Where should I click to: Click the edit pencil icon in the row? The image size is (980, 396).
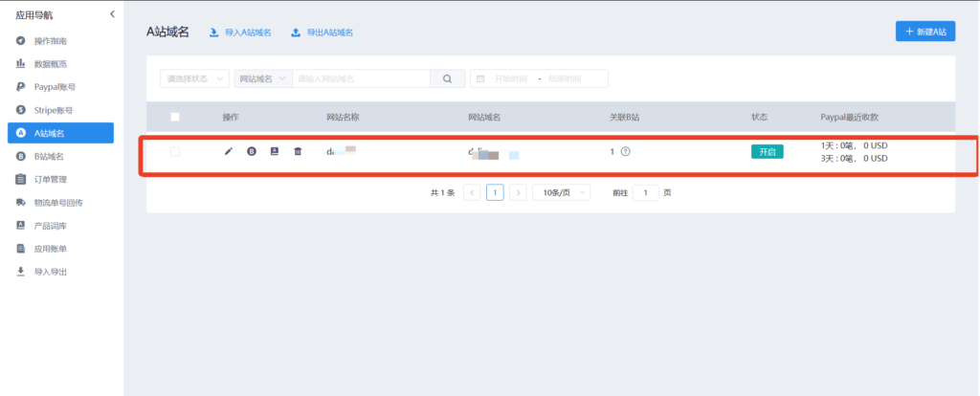click(x=228, y=151)
